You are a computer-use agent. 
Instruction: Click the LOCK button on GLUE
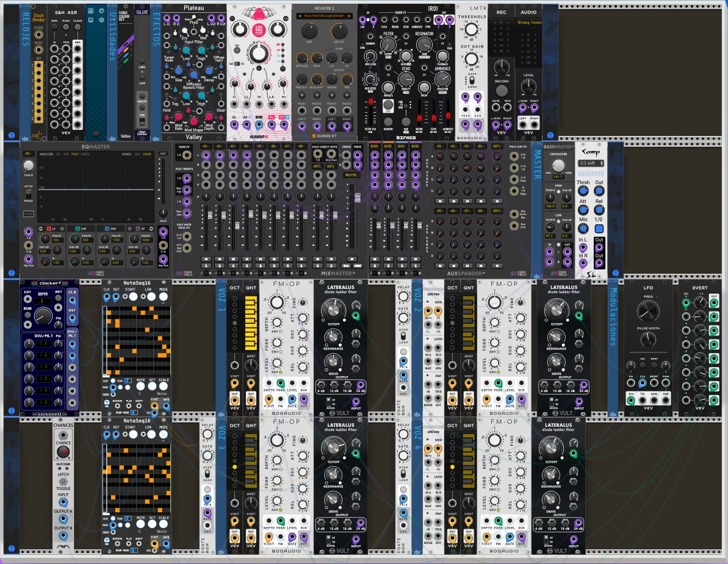pos(142,77)
